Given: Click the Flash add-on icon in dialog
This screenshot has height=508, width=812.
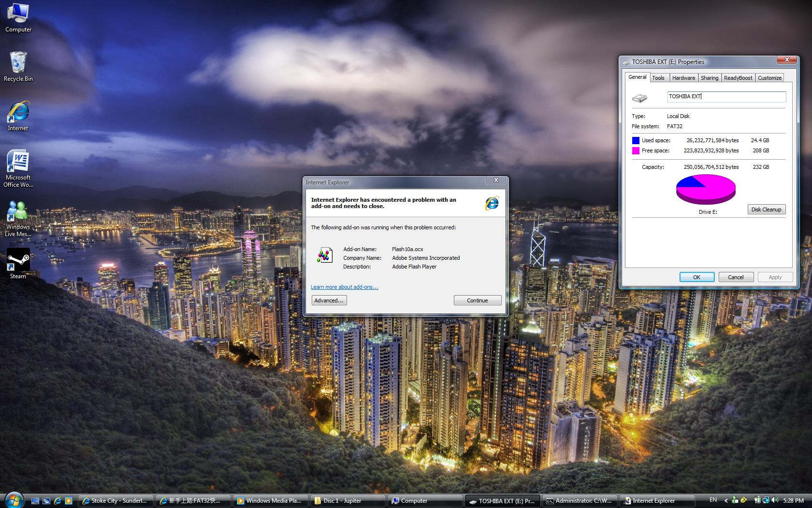Looking at the screenshot, I should point(325,255).
